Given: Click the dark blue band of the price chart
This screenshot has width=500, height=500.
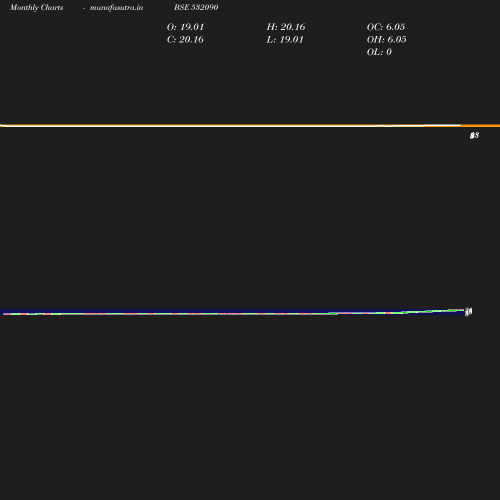Looking at the screenshot, I should coord(233,311).
